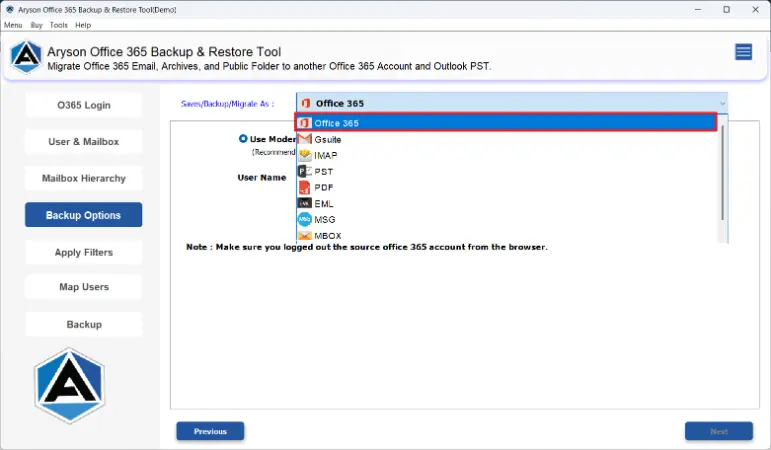Click the Office 365 icon in dropdown list
This screenshot has height=450, width=771.
pos(305,122)
